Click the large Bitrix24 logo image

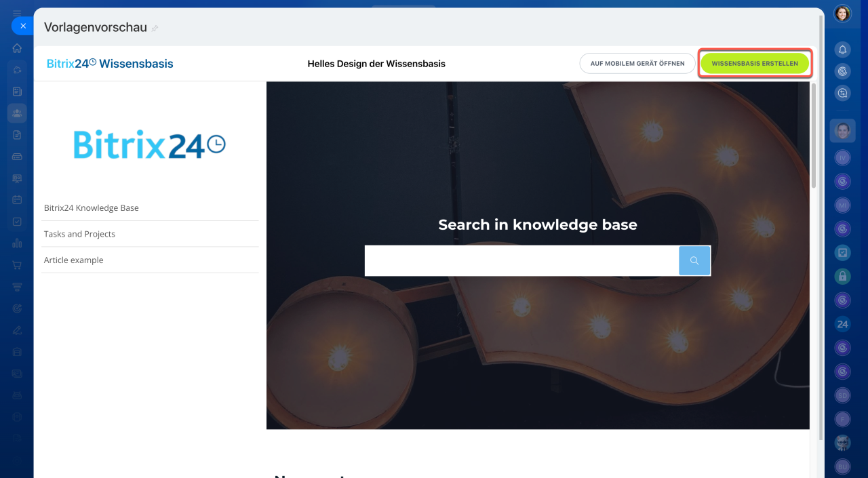tap(149, 144)
